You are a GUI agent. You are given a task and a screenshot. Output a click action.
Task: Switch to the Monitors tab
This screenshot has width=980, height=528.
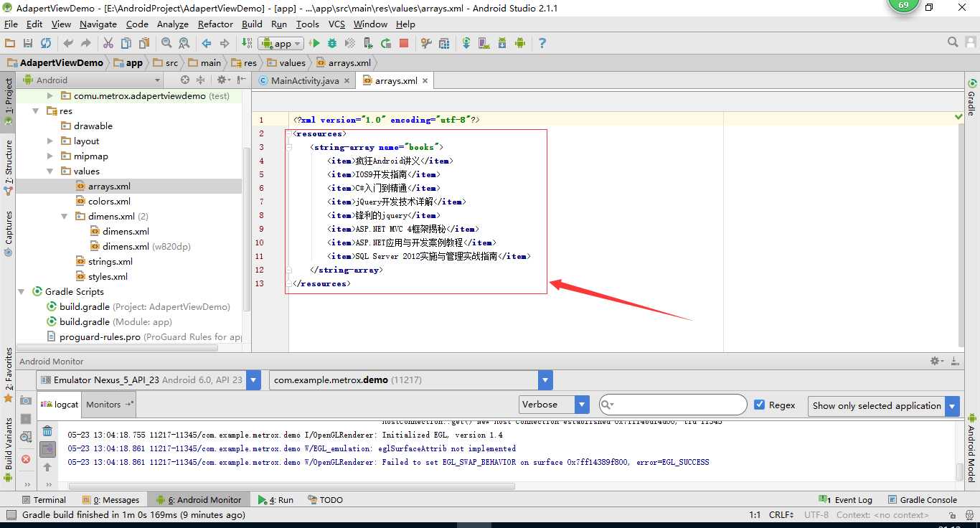[108, 405]
